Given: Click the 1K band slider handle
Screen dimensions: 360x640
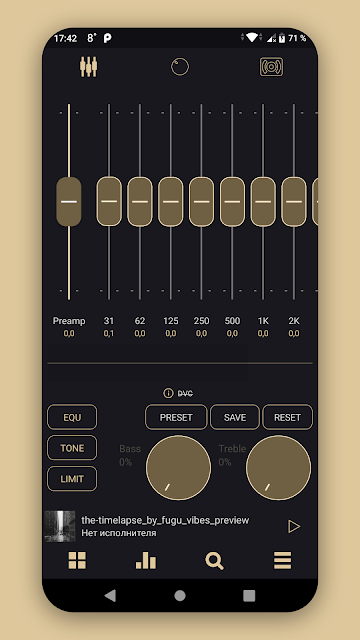Looking at the screenshot, I should pyautogui.click(x=263, y=201).
